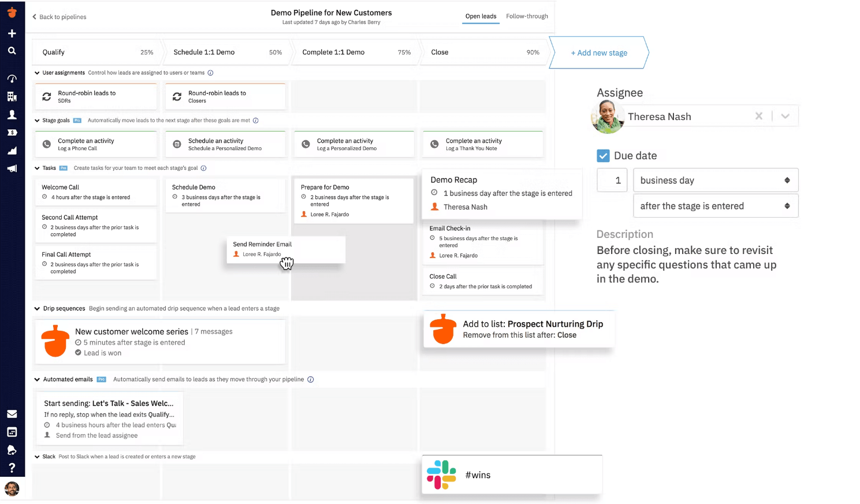
Task: Click the leads dollar-tag icon
Action: [12, 132]
